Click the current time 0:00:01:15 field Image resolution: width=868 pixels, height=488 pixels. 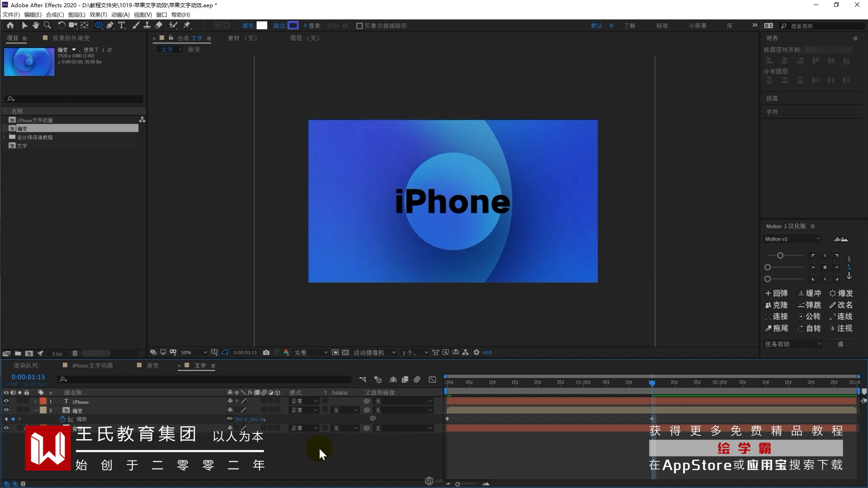(x=28, y=377)
